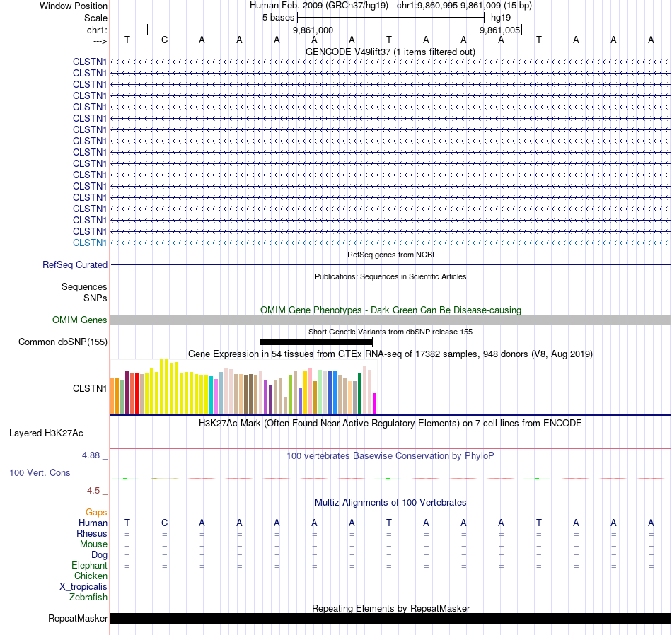The image size is (672, 635).
Task: Click the C base in Human alignment row
Action: coord(165,523)
